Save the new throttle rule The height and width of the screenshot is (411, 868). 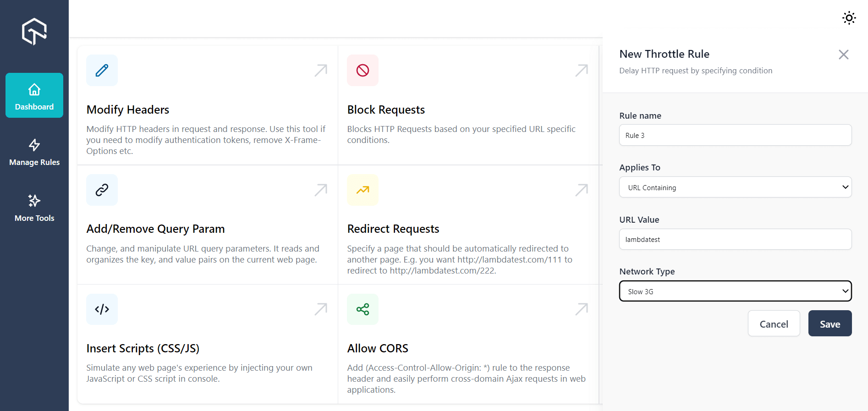pos(830,323)
